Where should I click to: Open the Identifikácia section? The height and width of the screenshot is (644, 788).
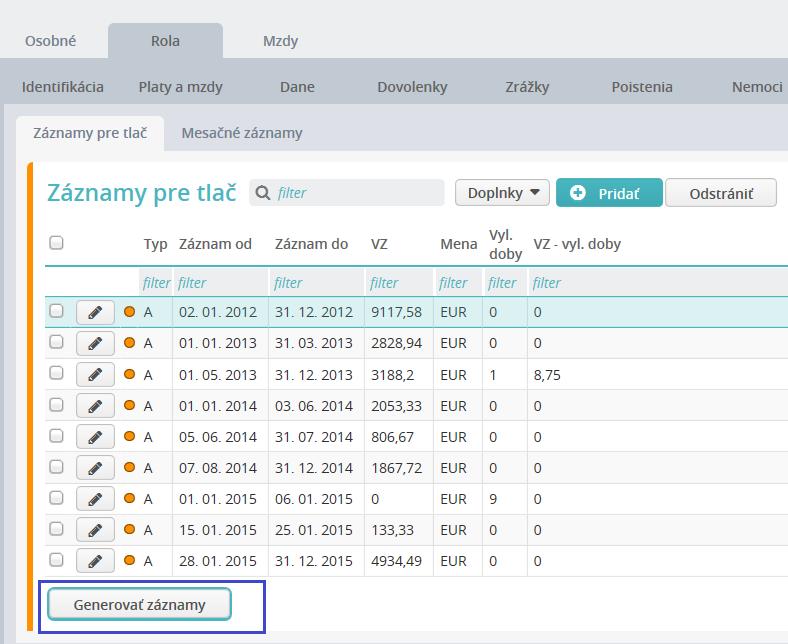point(63,87)
